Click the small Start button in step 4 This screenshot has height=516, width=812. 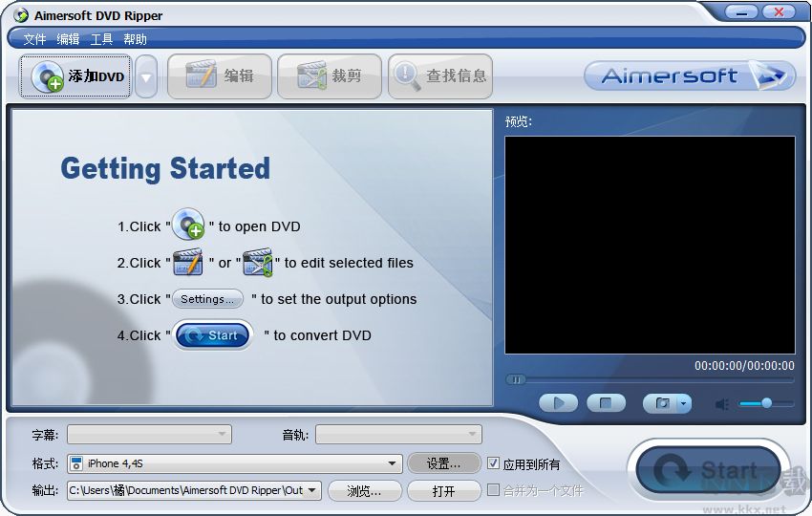[x=213, y=335]
